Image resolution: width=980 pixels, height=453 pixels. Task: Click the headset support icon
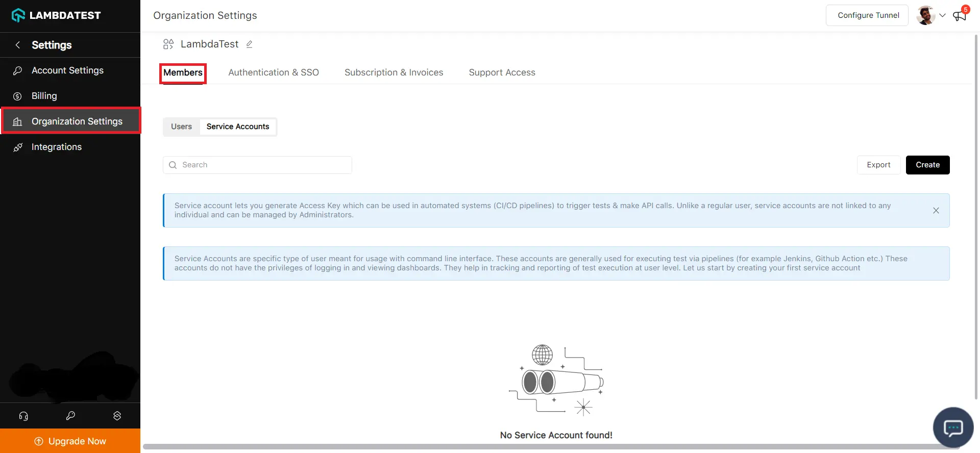click(x=23, y=416)
